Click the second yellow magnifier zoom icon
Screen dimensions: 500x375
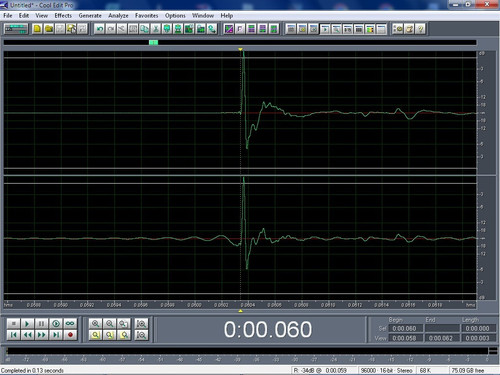pyautogui.click(x=110, y=335)
